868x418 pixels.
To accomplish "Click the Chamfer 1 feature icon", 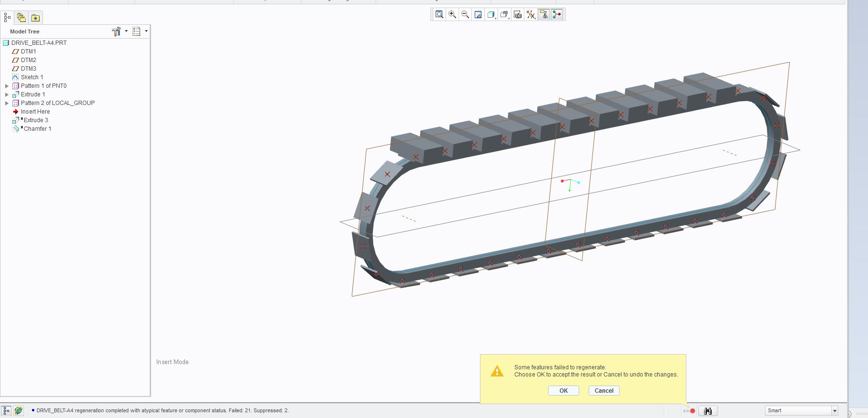I will [x=16, y=129].
